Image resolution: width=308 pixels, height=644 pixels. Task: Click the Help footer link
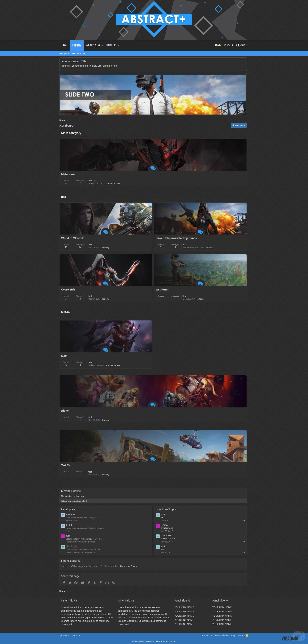pyautogui.click(x=233, y=635)
